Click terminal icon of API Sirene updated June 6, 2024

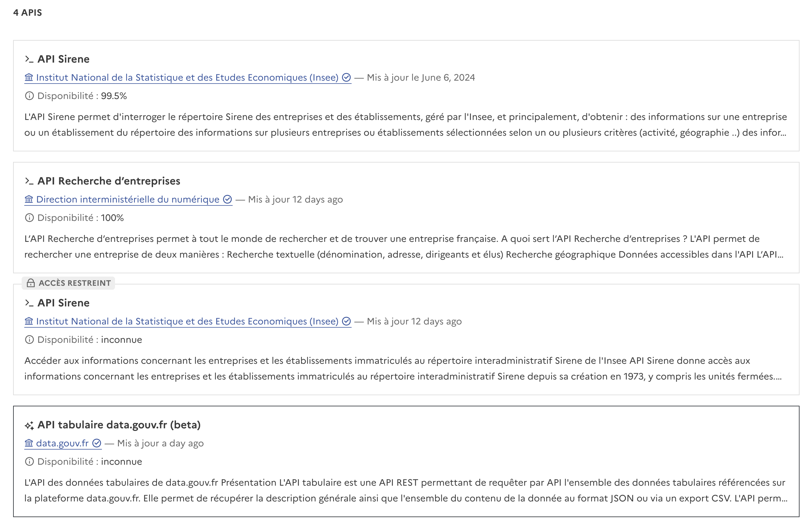(x=29, y=59)
